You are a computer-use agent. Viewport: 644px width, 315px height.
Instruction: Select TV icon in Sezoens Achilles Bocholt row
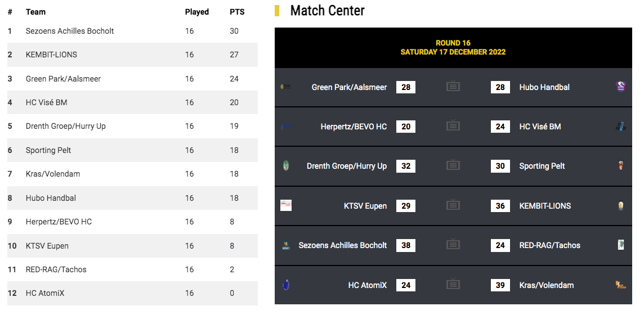click(453, 244)
